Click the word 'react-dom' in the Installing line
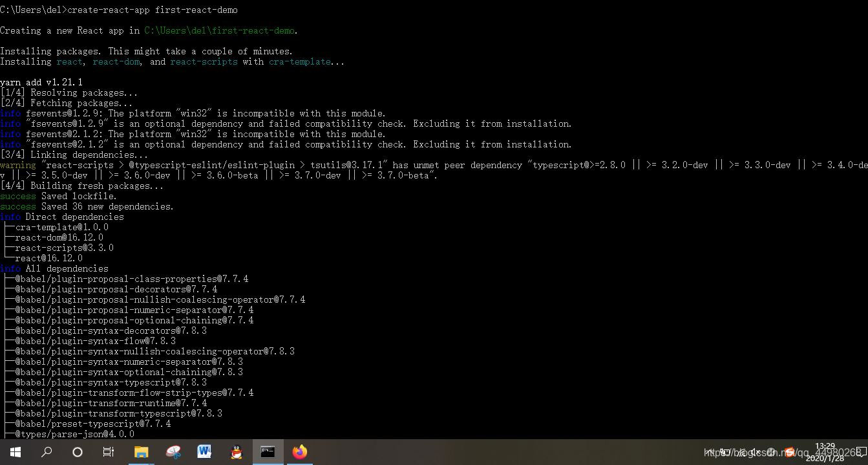Image resolution: width=868 pixels, height=465 pixels. [116, 61]
